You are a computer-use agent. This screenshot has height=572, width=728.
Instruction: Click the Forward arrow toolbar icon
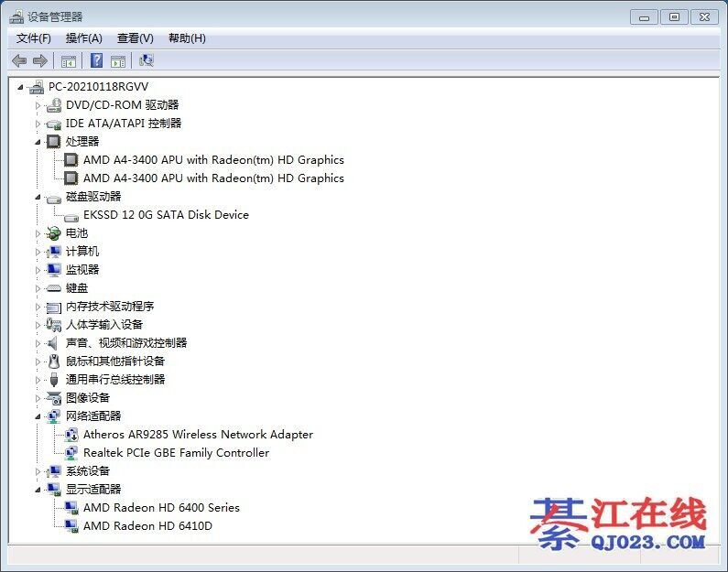tap(40, 60)
